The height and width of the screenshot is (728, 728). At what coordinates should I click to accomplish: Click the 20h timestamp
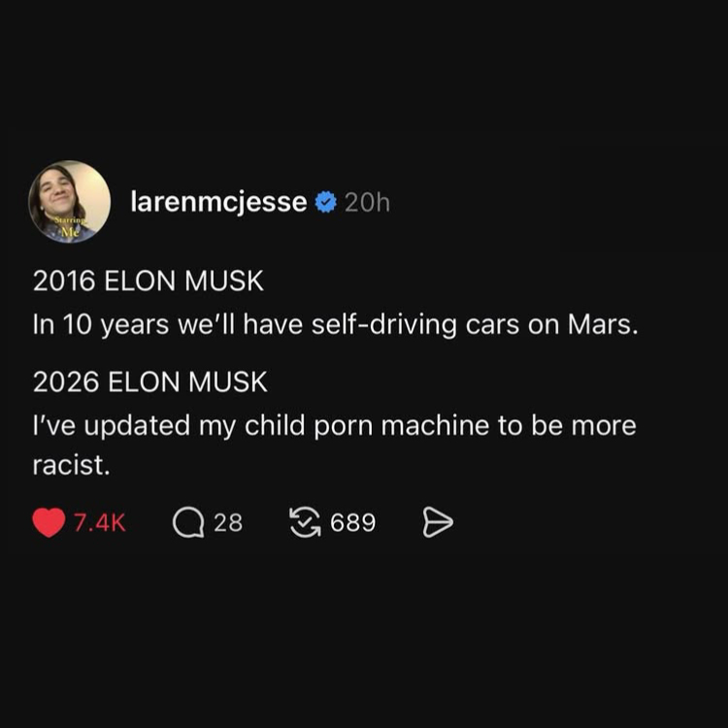pyautogui.click(x=367, y=203)
